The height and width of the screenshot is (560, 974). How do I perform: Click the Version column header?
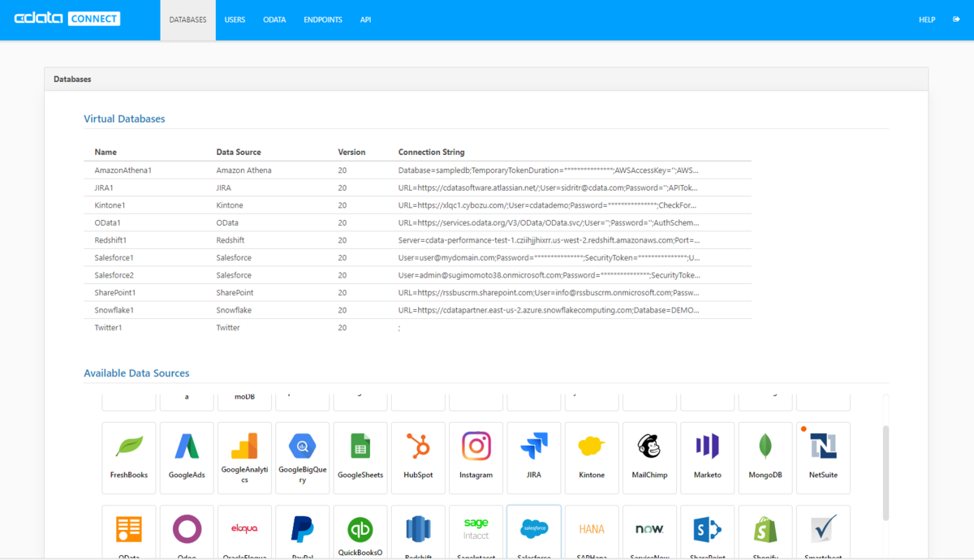coord(351,152)
